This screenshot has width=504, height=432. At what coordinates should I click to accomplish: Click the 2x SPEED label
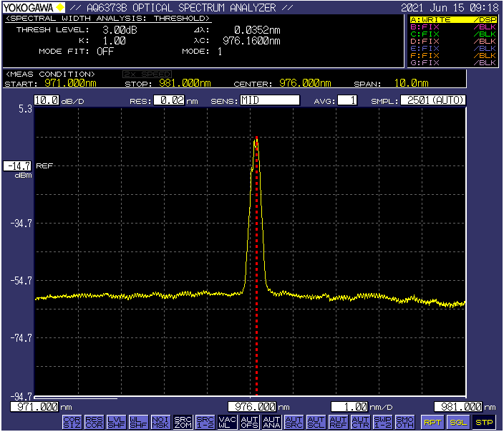click(147, 74)
